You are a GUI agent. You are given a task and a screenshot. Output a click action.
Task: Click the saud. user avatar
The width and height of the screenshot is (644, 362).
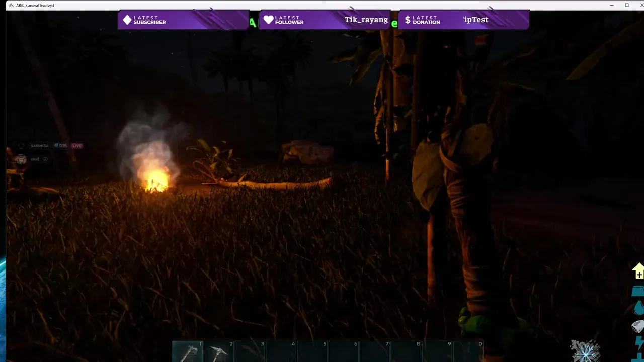(x=21, y=159)
